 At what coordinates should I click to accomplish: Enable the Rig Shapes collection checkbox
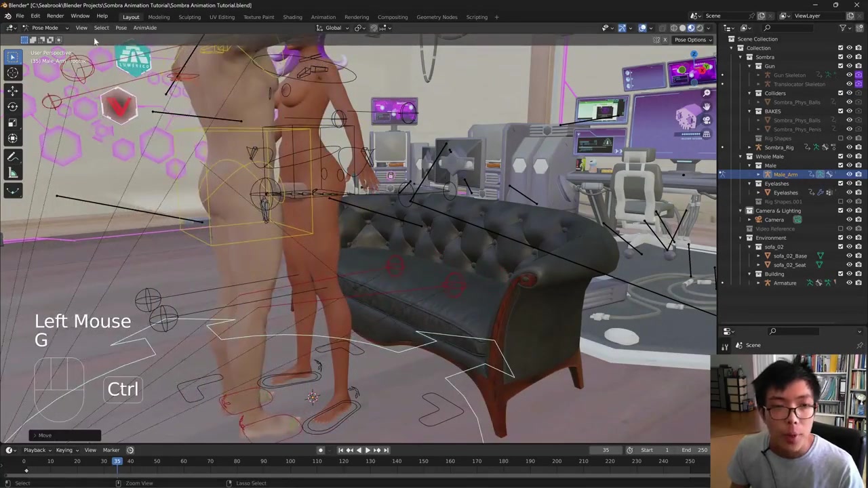(x=841, y=138)
